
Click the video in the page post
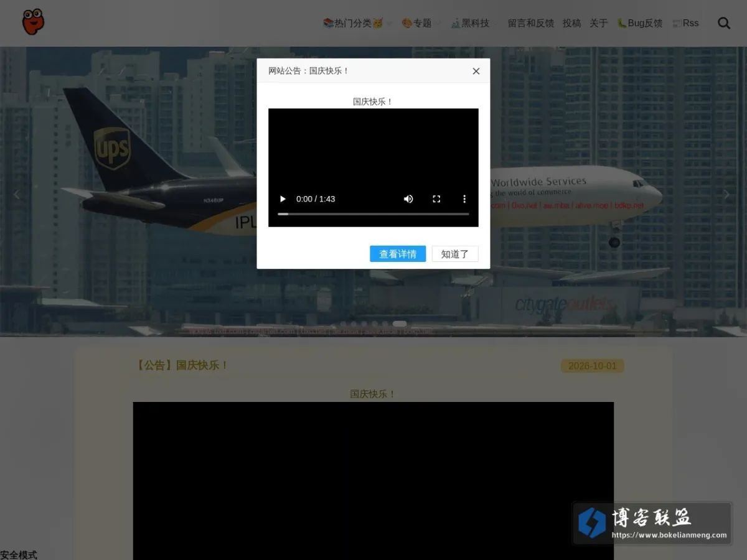tap(374, 481)
